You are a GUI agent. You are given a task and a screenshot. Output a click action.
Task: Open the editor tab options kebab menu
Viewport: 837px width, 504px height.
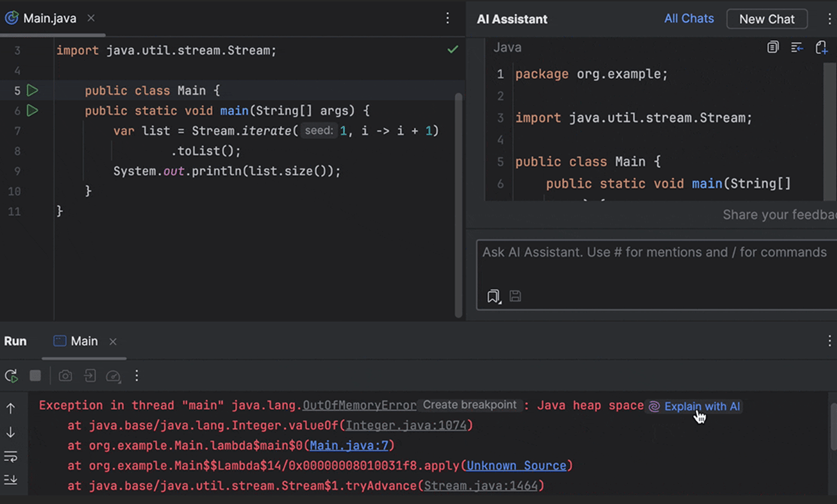pos(448,18)
